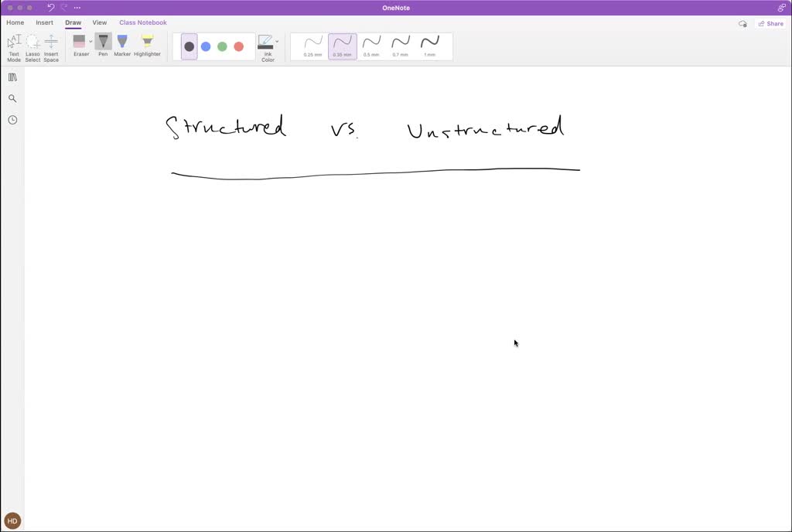
Task: Select the Pen tool
Action: pyautogui.click(x=103, y=43)
